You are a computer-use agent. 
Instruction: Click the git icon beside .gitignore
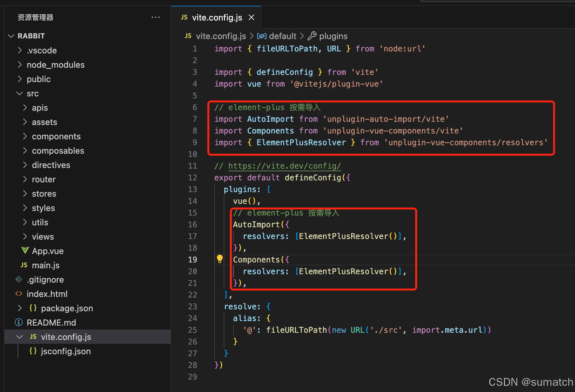[x=19, y=279]
